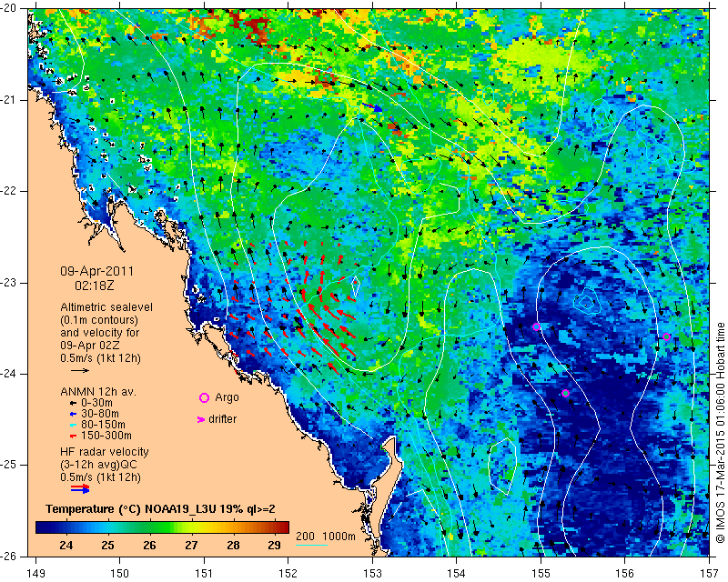Click the drifter label text
This screenshot has height=582, width=728.
(x=222, y=419)
